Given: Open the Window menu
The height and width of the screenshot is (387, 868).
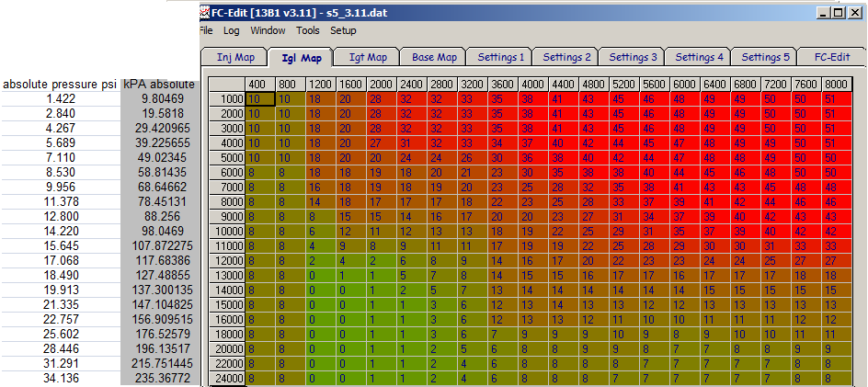Looking at the screenshot, I should (268, 30).
